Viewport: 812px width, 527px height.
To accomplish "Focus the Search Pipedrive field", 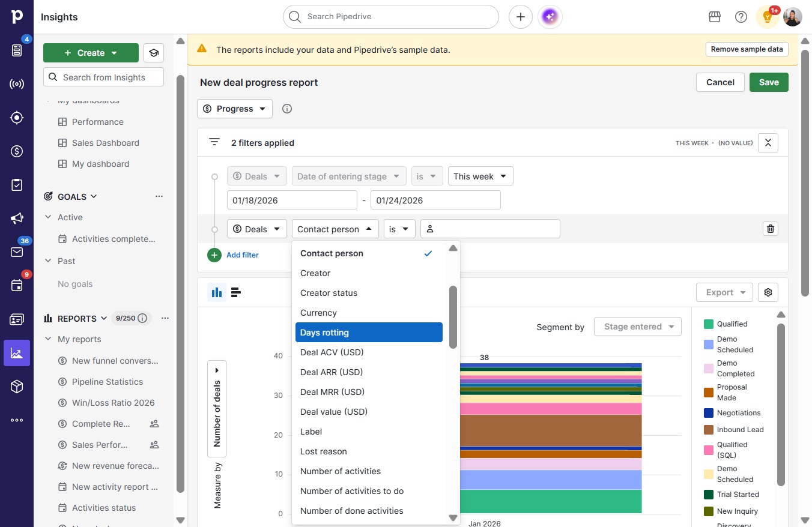I will tap(391, 17).
